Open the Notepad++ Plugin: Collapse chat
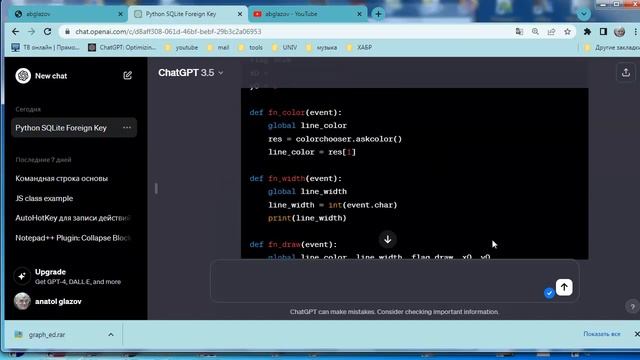This screenshot has height=360, width=640. click(73, 238)
